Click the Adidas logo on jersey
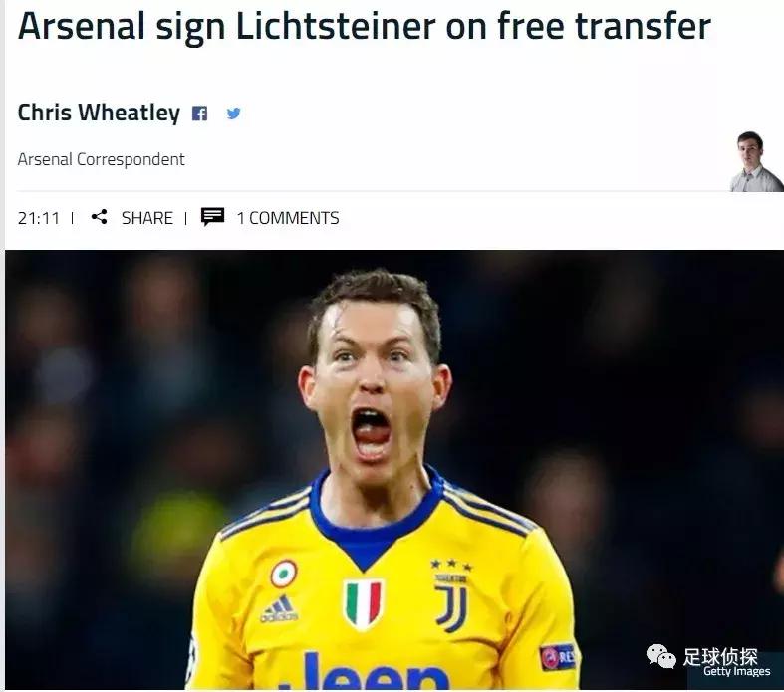 [x=279, y=609]
